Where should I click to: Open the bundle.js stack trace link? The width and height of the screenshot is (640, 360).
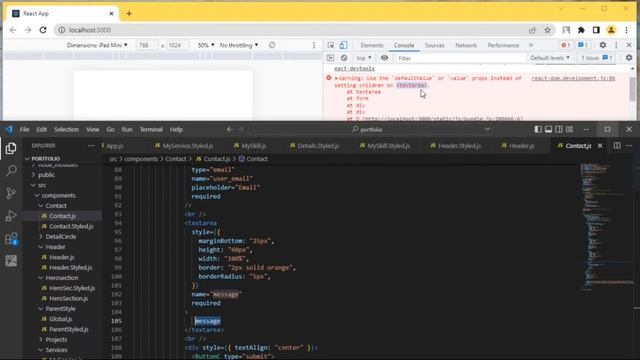click(442, 119)
